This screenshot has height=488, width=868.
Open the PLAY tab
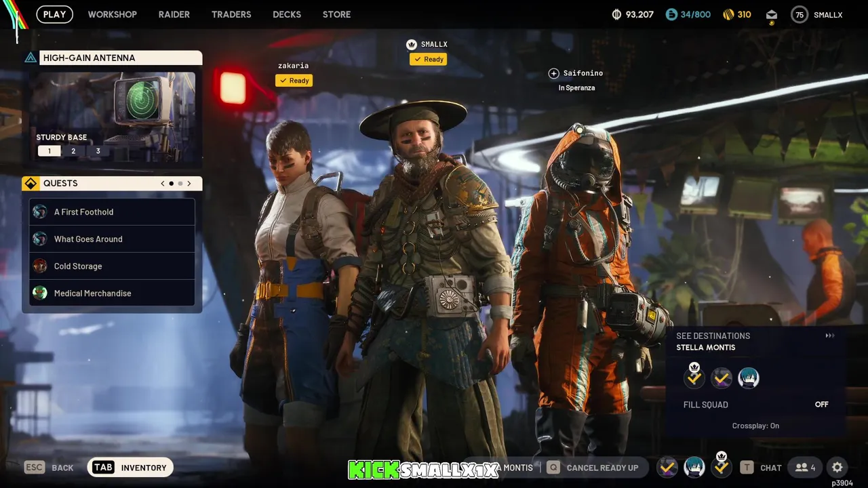click(54, 14)
